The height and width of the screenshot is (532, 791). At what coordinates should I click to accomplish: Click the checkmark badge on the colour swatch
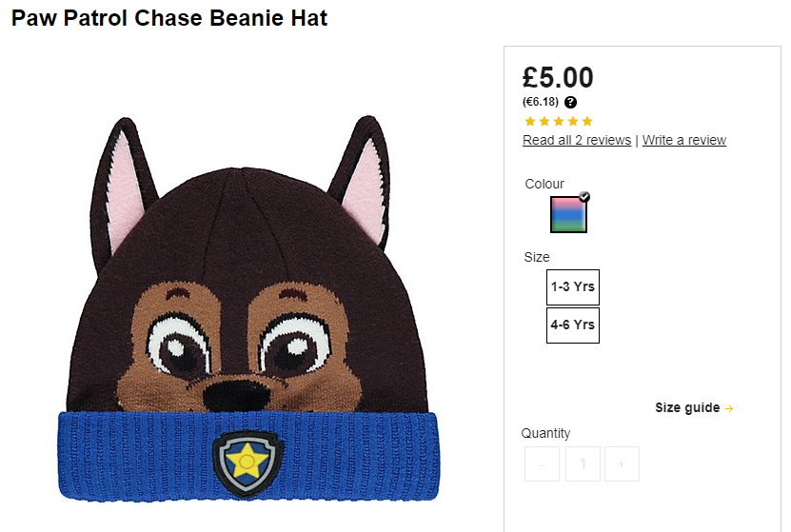click(584, 197)
